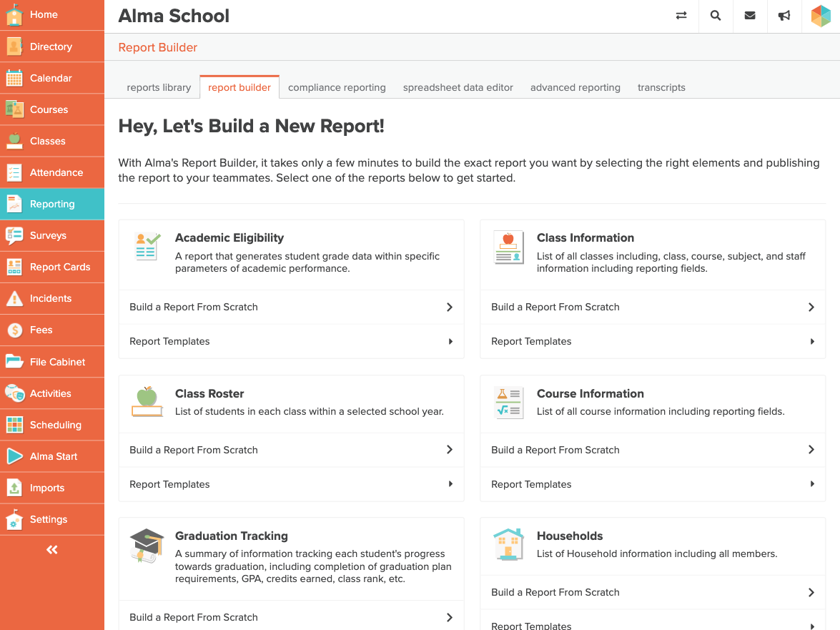Click the Graduation Tracking cap icon

tap(147, 546)
